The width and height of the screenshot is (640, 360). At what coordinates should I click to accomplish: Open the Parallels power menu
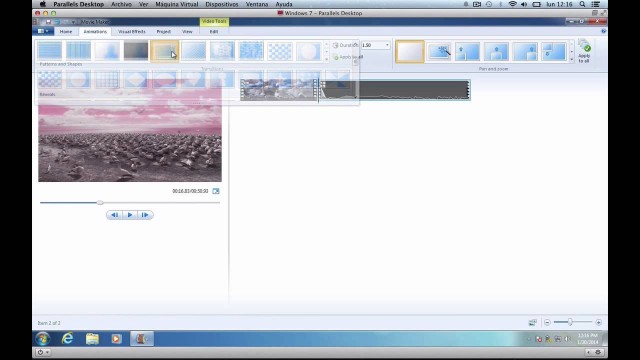pyautogui.click(x=42, y=352)
